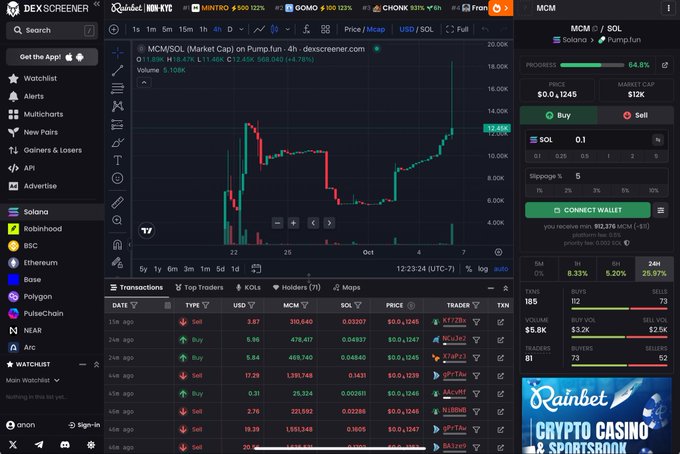The width and height of the screenshot is (680, 454).
Task: Open trade settings icon beside Connect Wallet
Action: (x=660, y=210)
